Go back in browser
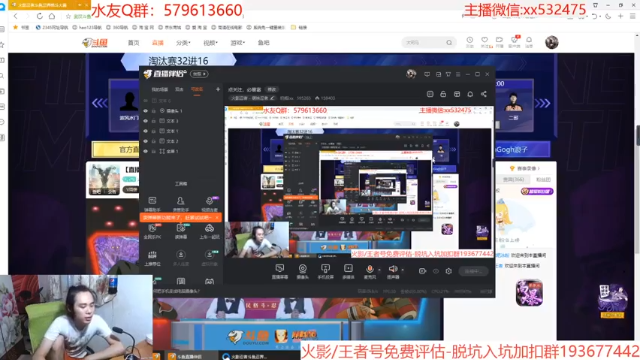 click(16, 16)
